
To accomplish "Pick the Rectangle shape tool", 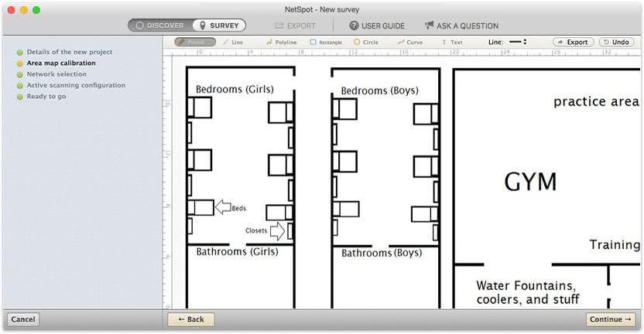I will coord(326,42).
